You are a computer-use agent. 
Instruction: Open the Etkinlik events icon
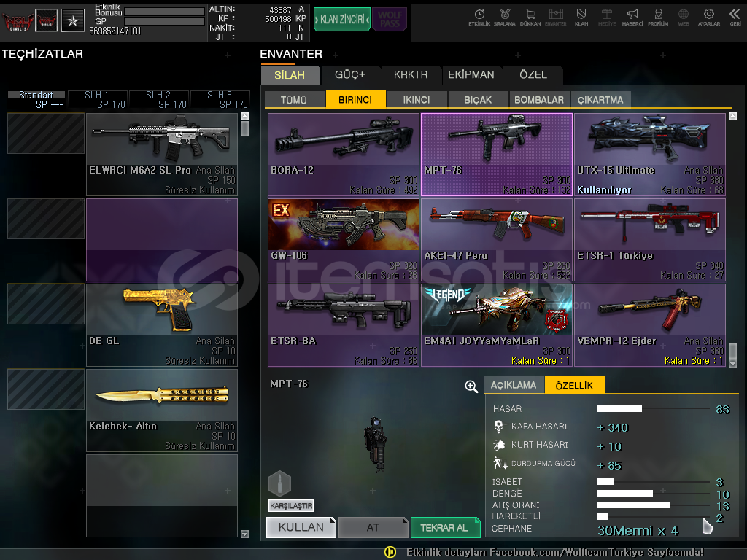click(479, 17)
